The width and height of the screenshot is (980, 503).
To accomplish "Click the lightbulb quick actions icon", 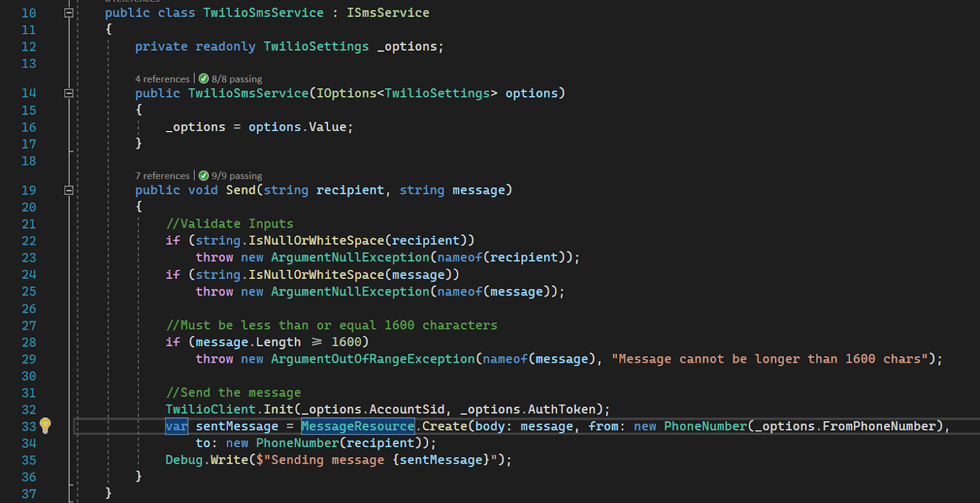I will pyautogui.click(x=45, y=425).
